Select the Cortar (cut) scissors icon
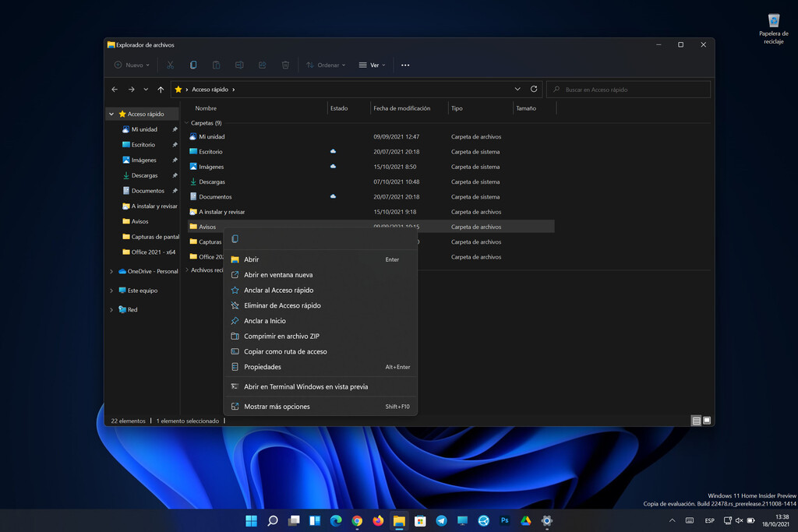The image size is (798, 532). pyautogui.click(x=170, y=65)
